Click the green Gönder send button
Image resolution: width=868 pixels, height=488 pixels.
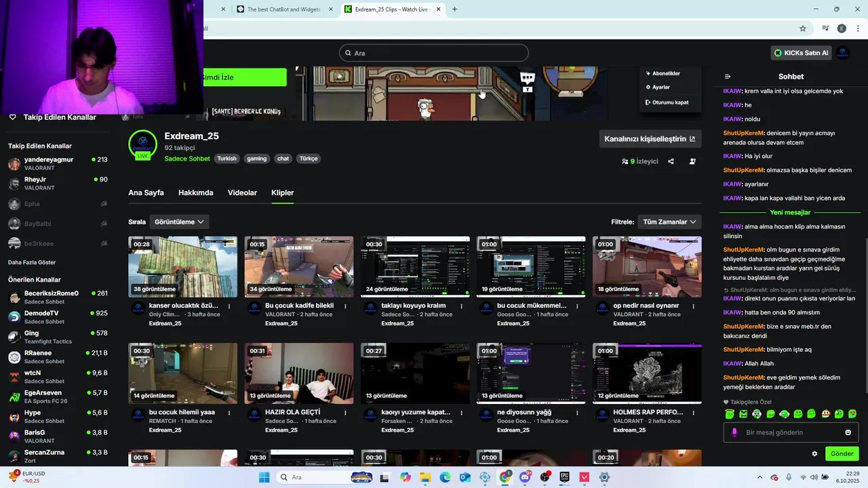842,453
